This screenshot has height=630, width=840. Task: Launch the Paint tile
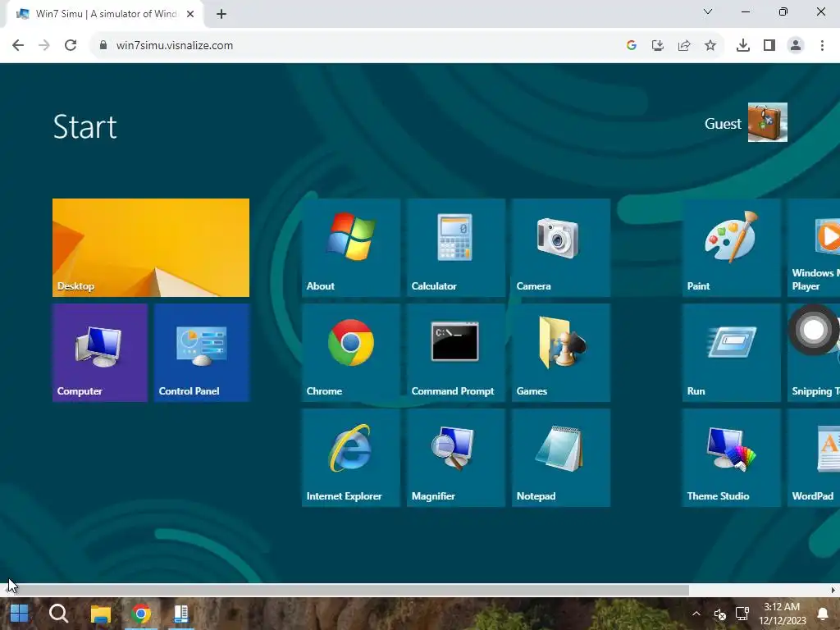click(731, 248)
